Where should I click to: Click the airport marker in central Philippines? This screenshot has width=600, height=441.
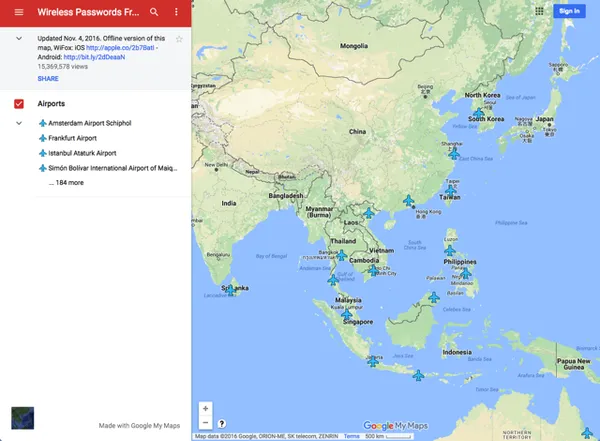point(465,273)
